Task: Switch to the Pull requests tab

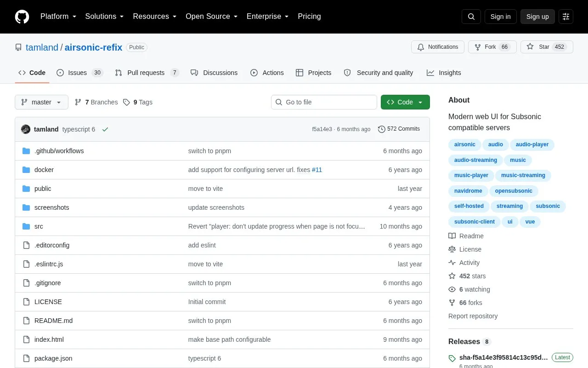Action: pos(147,73)
